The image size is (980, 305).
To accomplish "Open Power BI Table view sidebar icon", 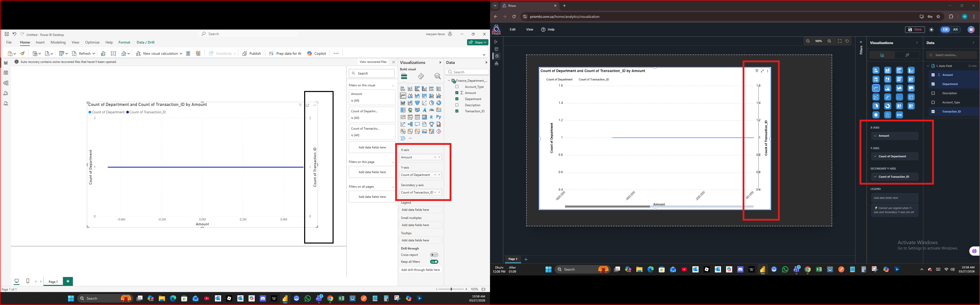I will tap(6, 73).
